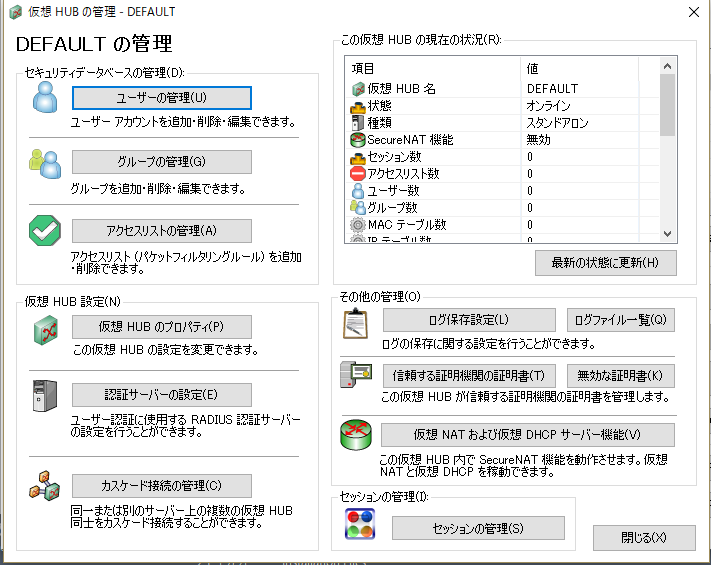Select the SecureNAT 機能 row in status list
Image resolution: width=711 pixels, height=565 pixels.
pyautogui.click(x=400, y=140)
